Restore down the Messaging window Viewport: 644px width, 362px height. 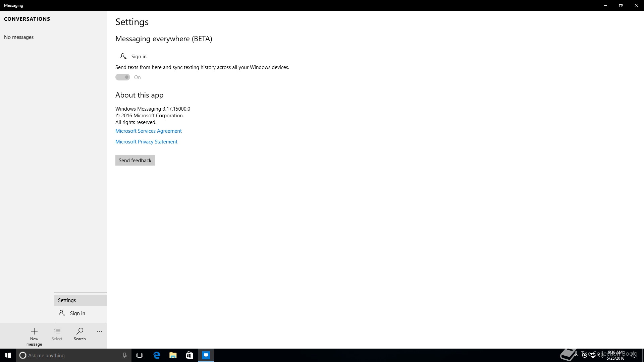[x=621, y=5]
